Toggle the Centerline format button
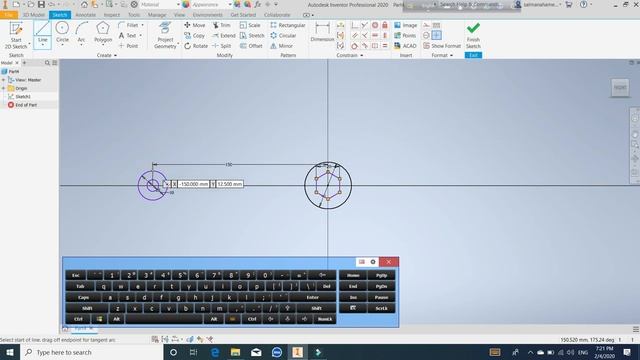 pos(426,36)
